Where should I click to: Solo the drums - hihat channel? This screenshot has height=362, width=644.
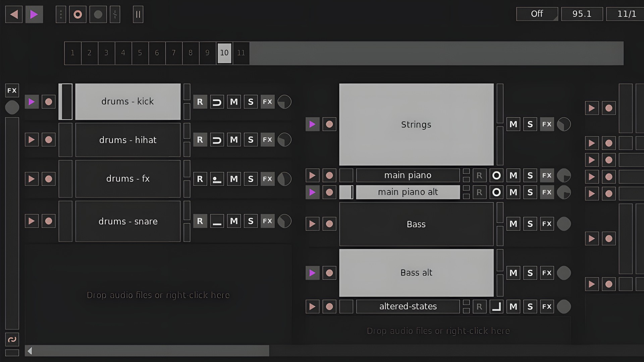coord(250,140)
